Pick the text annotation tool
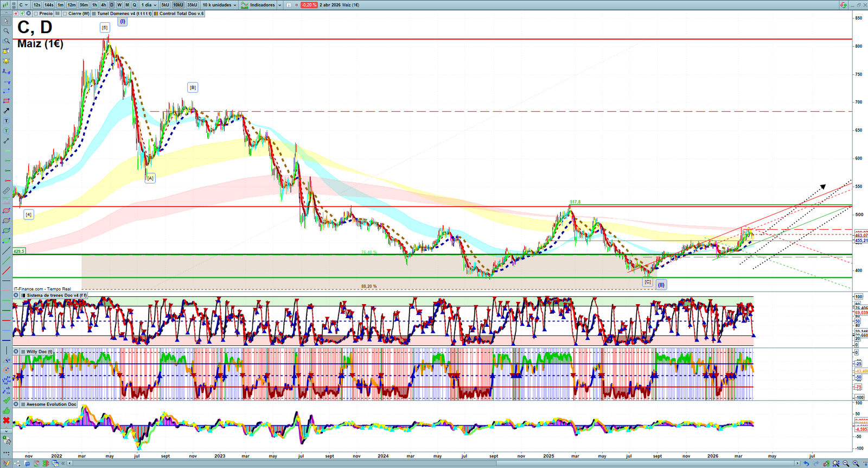868x468 pixels. [x=7, y=121]
